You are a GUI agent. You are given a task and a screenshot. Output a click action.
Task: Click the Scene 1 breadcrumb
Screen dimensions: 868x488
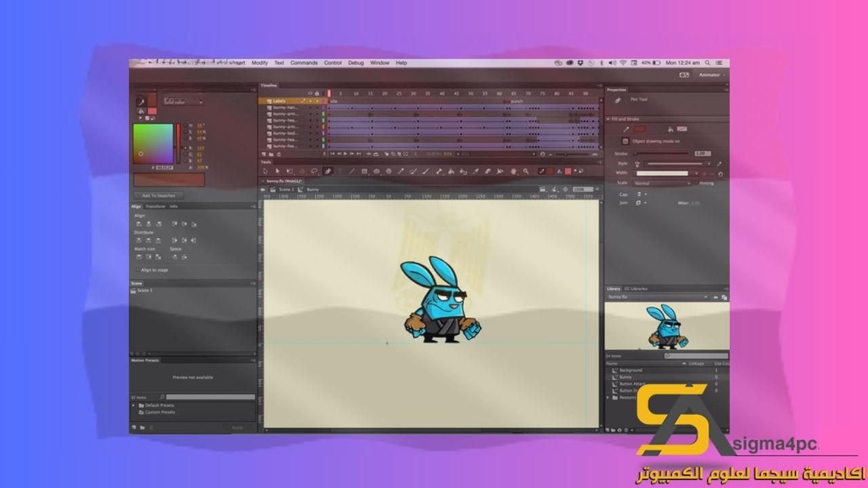(x=286, y=189)
